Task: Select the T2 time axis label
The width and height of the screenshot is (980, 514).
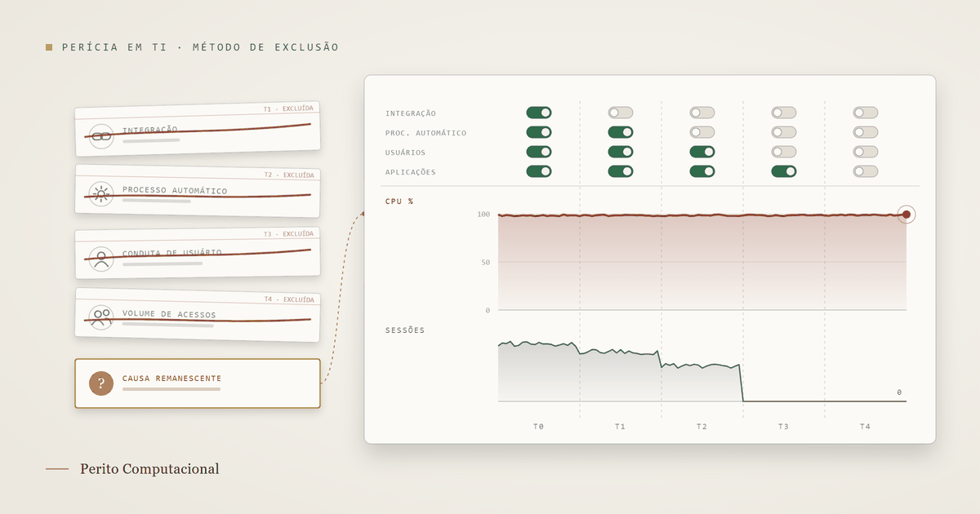Action: tap(702, 427)
